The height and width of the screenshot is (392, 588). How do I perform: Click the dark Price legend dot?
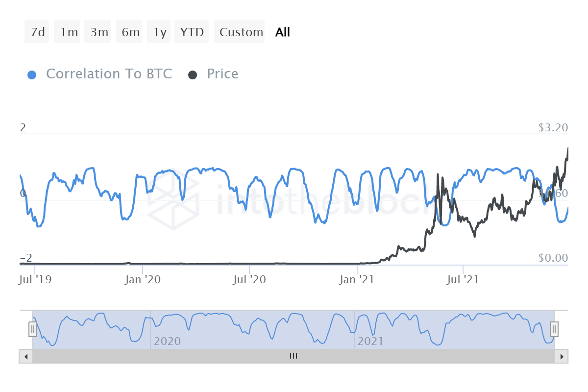click(193, 74)
